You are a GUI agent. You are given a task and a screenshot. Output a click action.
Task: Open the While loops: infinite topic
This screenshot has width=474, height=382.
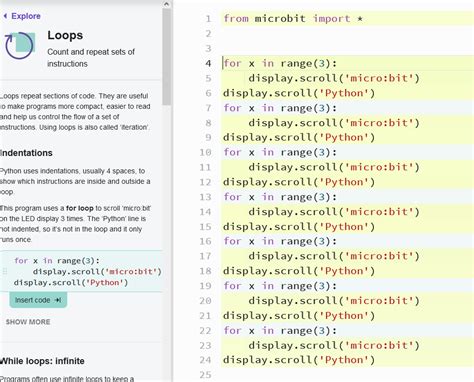point(42,361)
